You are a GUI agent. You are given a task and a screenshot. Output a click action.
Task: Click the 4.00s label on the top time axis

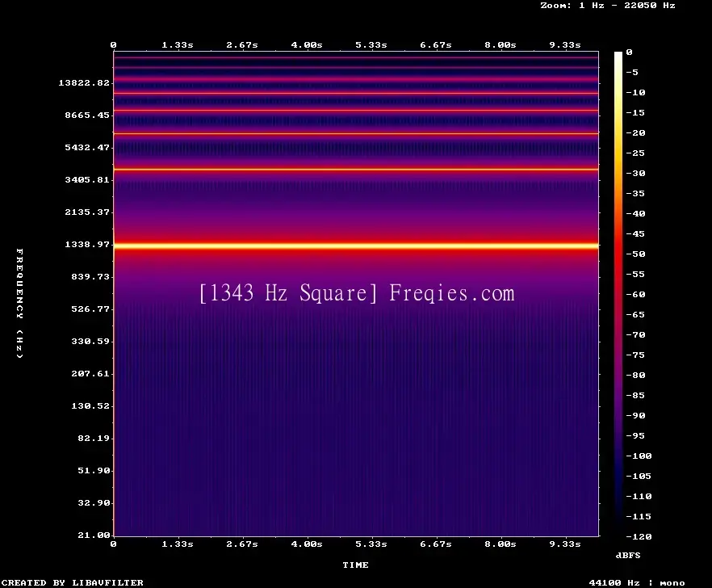(x=307, y=44)
